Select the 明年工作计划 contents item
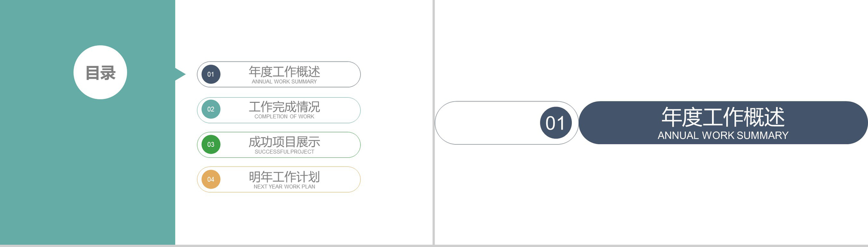The image size is (868, 247). (x=279, y=179)
